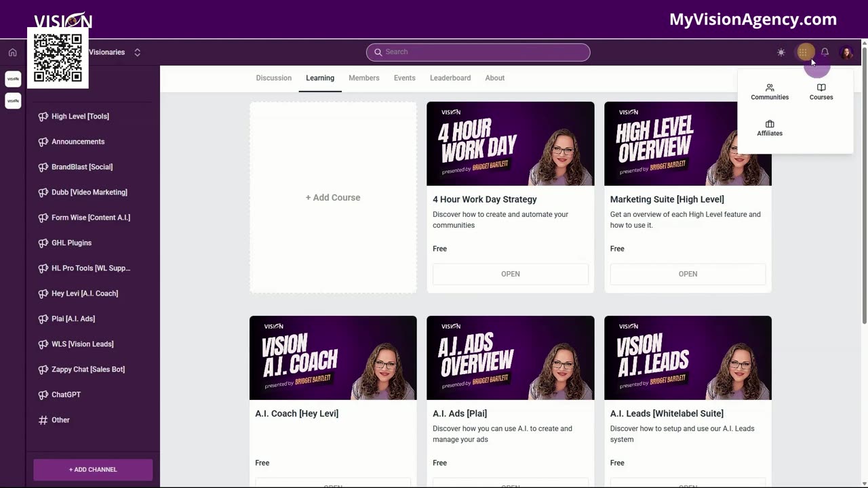Open the Other channel label
This screenshot has width=868, height=488.
point(60,420)
